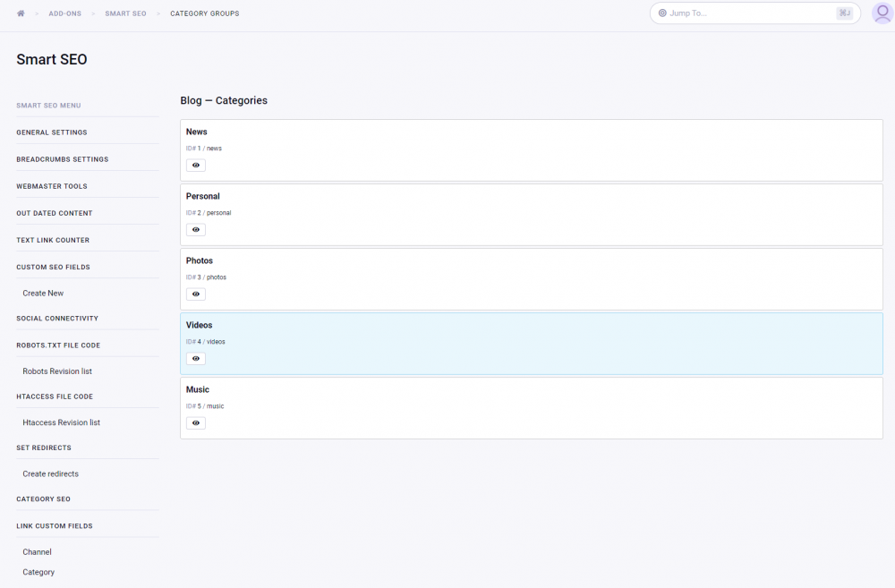Click the ⌘J shortcut badge
The image size is (895, 588).
tap(842, 13)
